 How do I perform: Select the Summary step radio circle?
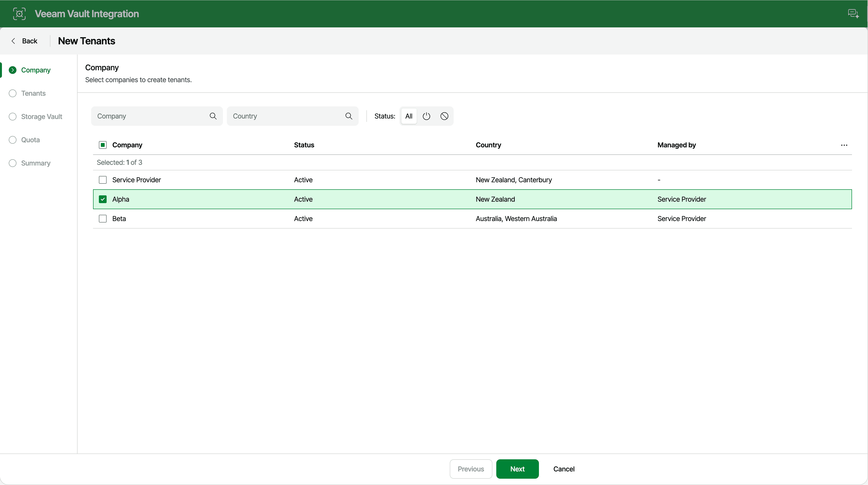coord(12,163)
